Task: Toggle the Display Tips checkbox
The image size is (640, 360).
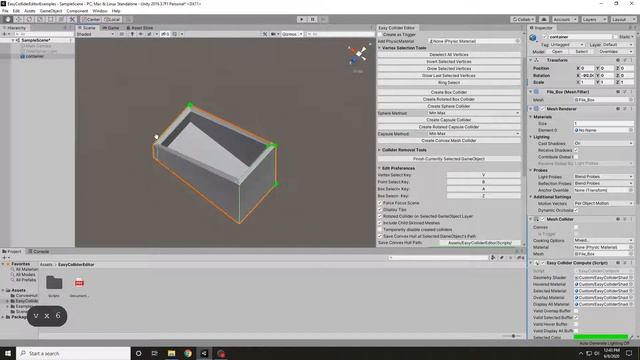Action: 380,210
